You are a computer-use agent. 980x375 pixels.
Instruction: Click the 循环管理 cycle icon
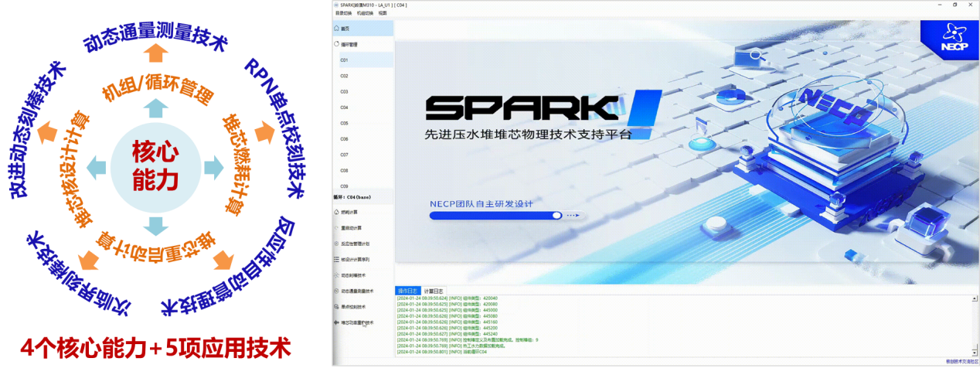[x=336, y=44]
